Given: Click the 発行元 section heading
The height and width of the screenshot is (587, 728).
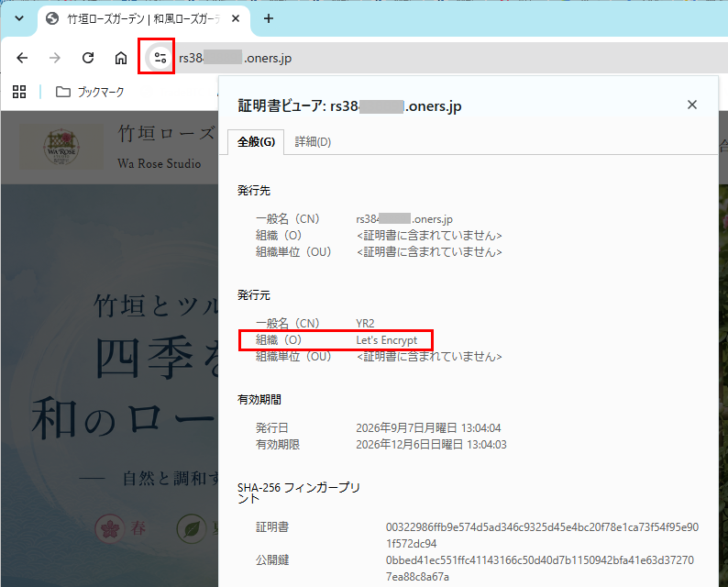Looking at the screenshot, I should [x=253, y=295].
